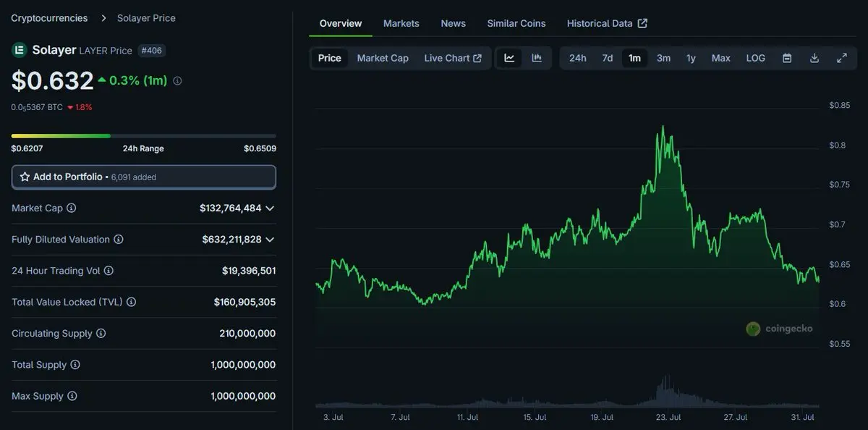Show Fully Diluted Valuation info icon
868x430 pixels.
[x=119, y=240]
